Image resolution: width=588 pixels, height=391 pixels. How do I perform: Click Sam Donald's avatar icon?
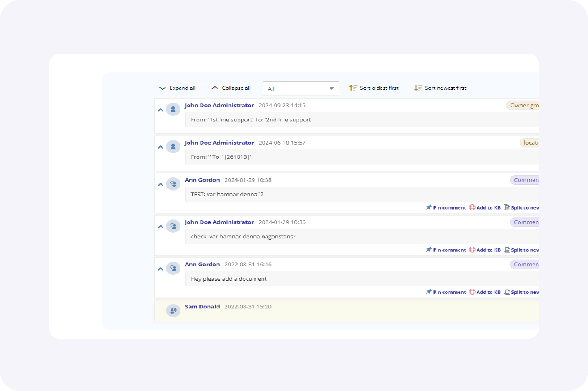173,311
